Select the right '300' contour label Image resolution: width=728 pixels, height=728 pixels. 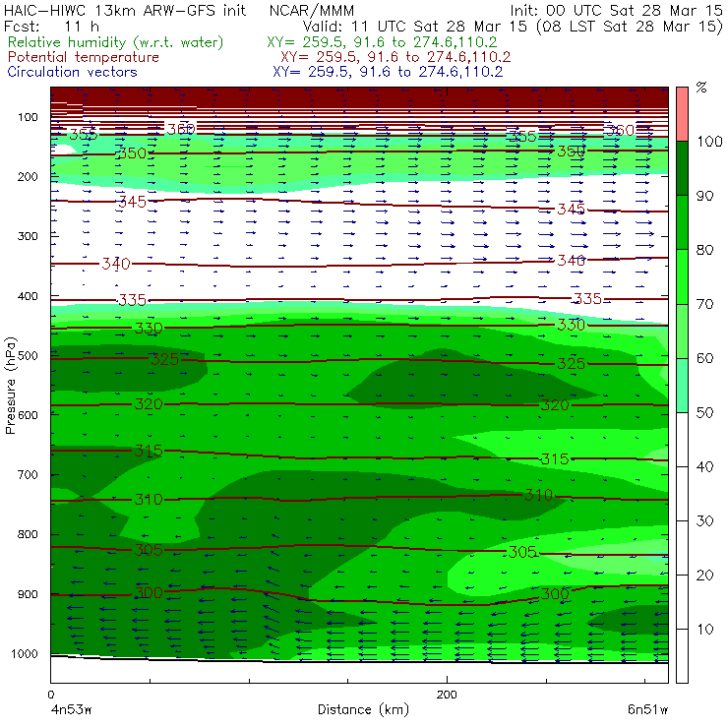555,594
